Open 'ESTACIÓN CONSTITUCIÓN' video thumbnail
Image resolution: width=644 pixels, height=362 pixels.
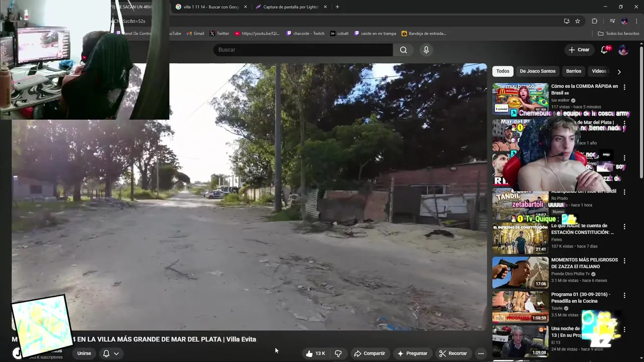coord(520,238)
